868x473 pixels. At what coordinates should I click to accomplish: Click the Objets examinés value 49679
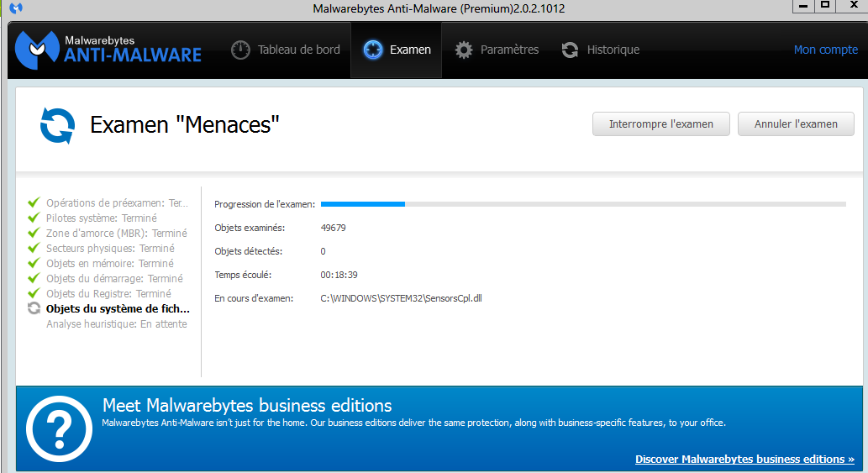(x=334, y=228)
